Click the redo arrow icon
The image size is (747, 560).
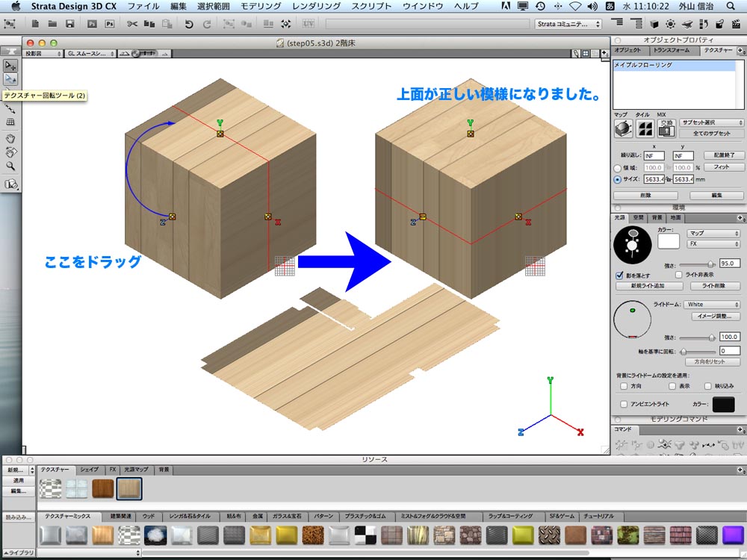pyautogui.click(x=207, y=24)
